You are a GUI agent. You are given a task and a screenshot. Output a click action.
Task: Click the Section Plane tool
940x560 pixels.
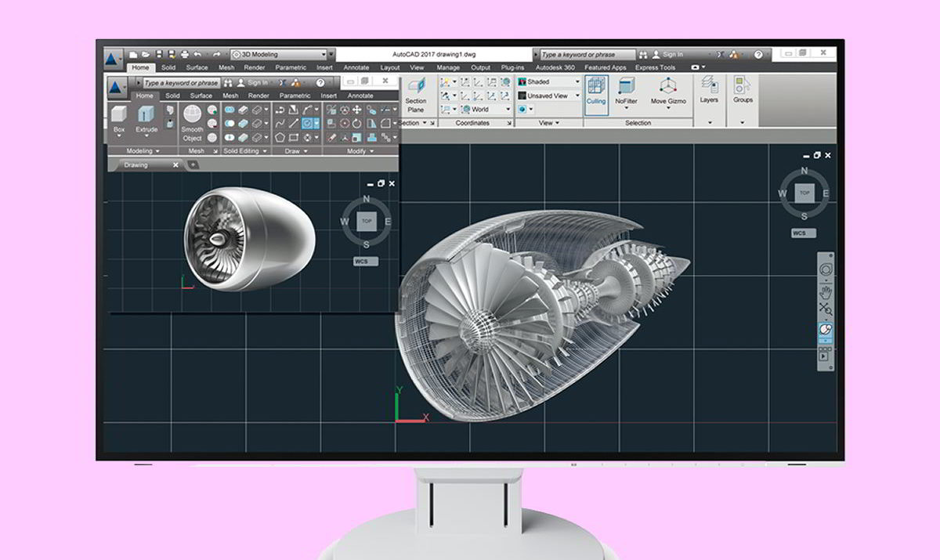416,96
